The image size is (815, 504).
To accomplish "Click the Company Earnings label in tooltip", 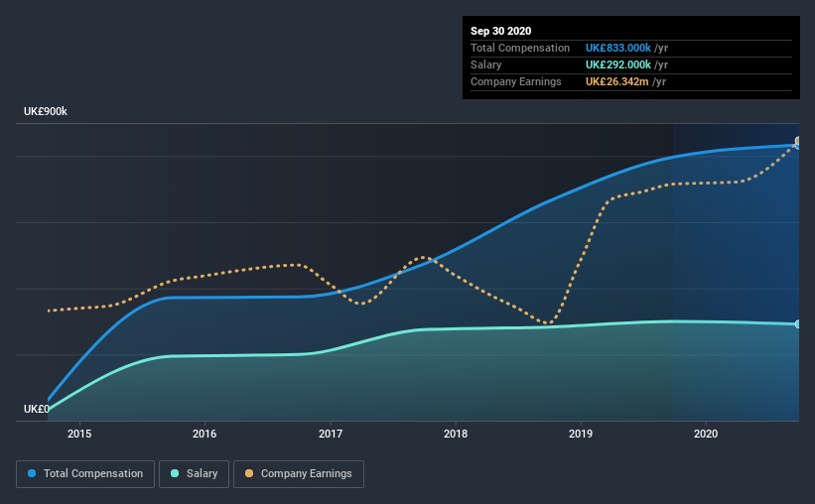I will [x=516, y=81].
